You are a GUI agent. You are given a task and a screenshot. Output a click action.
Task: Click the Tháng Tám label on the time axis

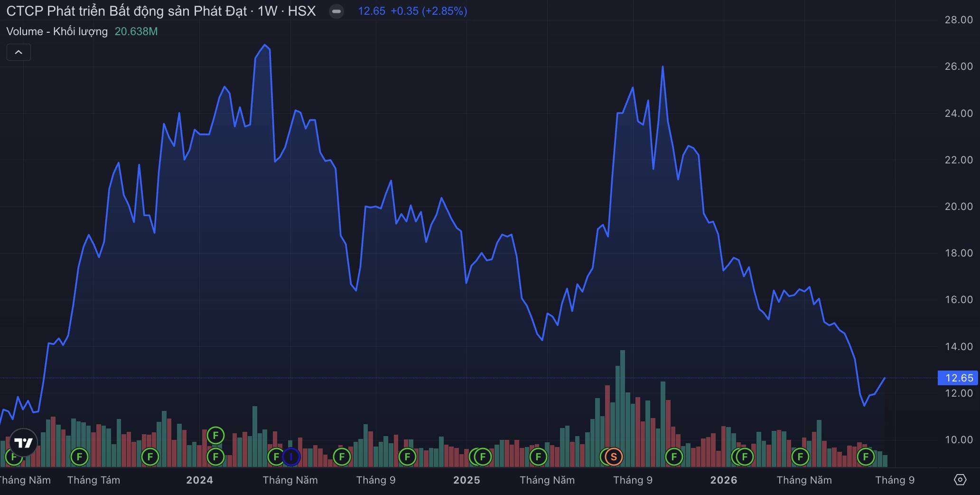pos(93,480)
